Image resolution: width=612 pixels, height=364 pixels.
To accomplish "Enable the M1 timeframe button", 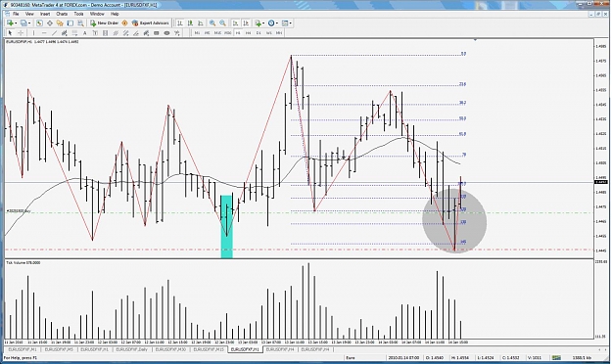I will click(x=197, y=33).
